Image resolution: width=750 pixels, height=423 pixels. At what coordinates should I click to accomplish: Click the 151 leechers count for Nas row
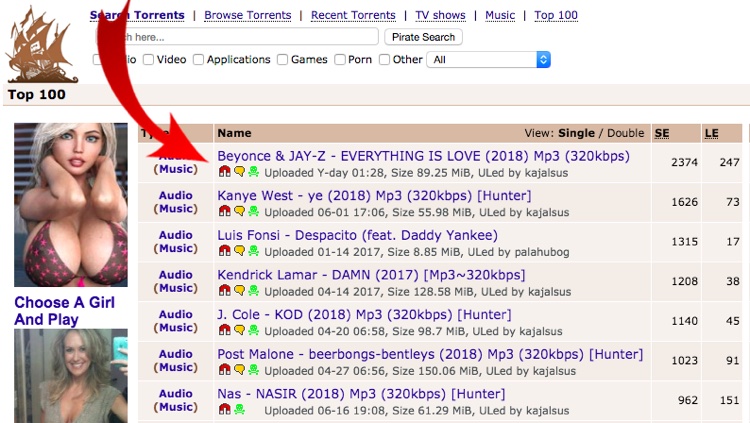730,400
